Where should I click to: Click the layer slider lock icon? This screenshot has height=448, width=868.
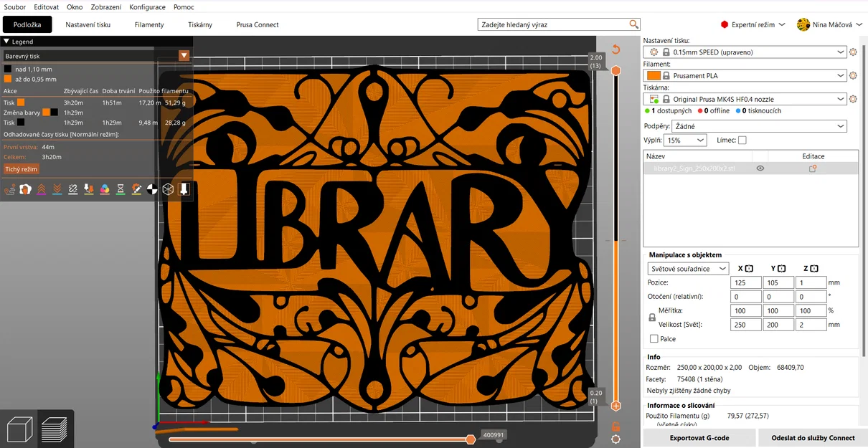click(x=615, y=426)
